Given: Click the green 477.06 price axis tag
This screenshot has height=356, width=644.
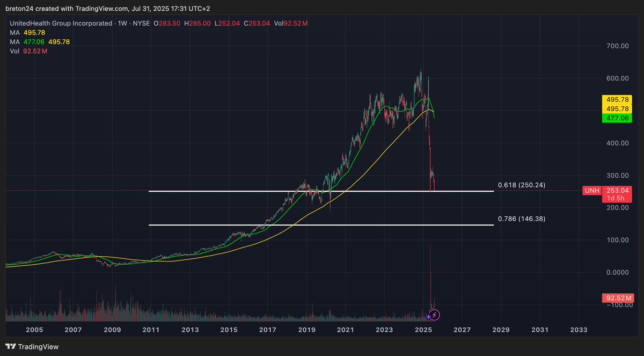Looking at the screenshot, I should click(618, 118).
